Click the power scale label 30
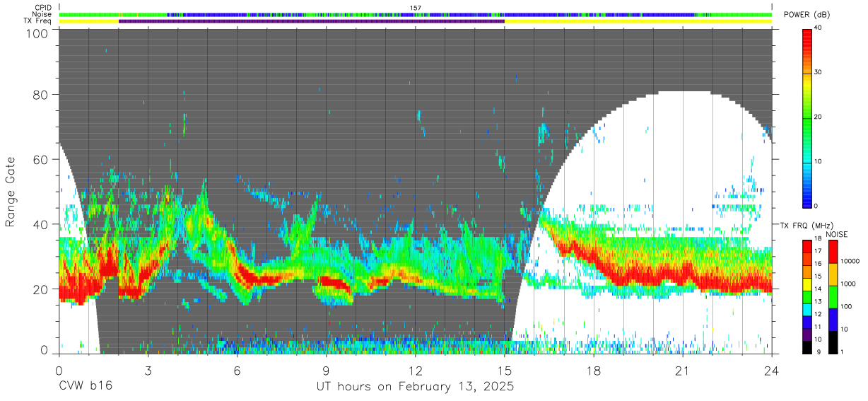Screen dimensions: 868x401 tap(819, 73)
